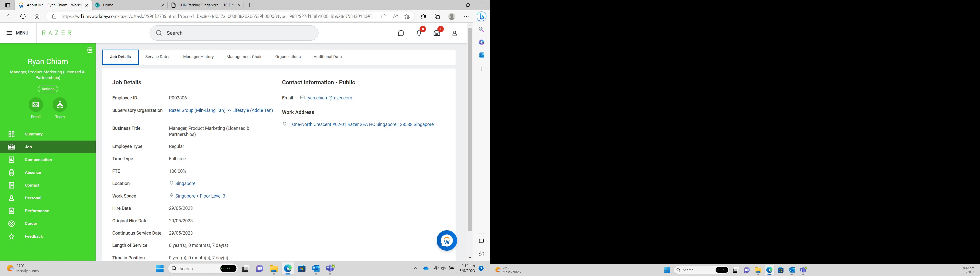980x276 pixels.
Task: Open Performance in the profile sidebar
Action: point(48,211)
